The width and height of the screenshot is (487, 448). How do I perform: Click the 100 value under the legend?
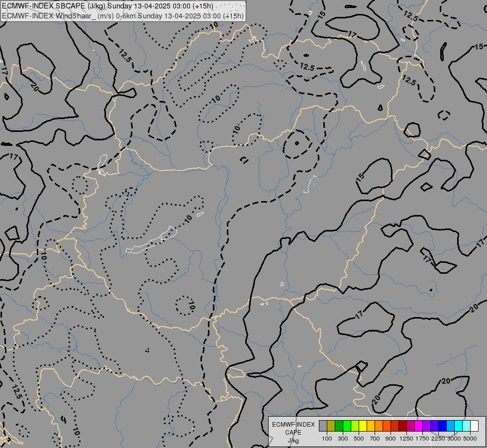[327, 439]
